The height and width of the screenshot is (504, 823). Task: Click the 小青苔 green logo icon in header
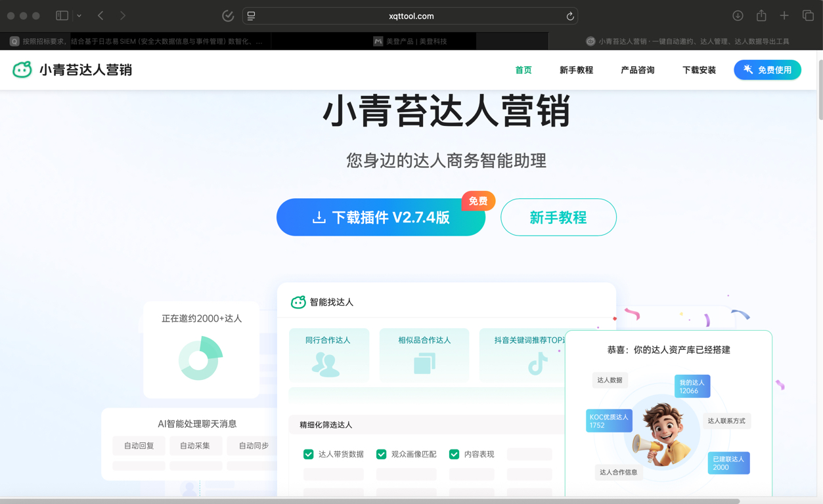[22, 70]
